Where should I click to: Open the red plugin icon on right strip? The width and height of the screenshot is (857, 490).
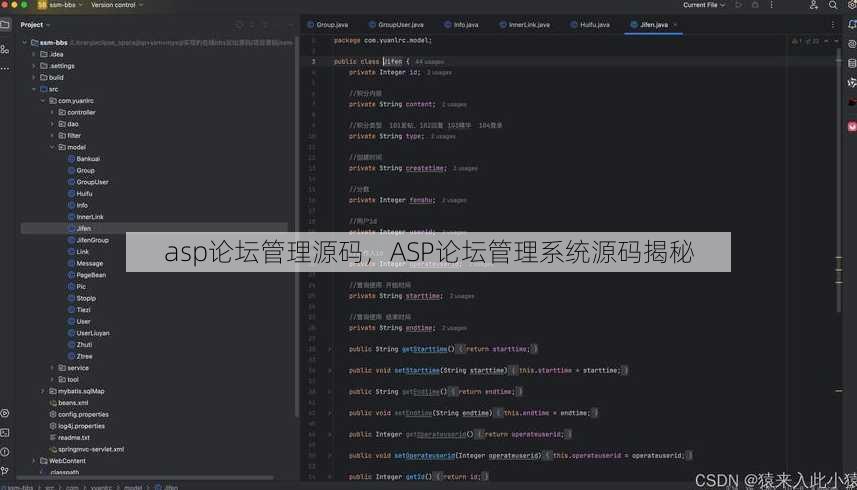click(852, 127)
